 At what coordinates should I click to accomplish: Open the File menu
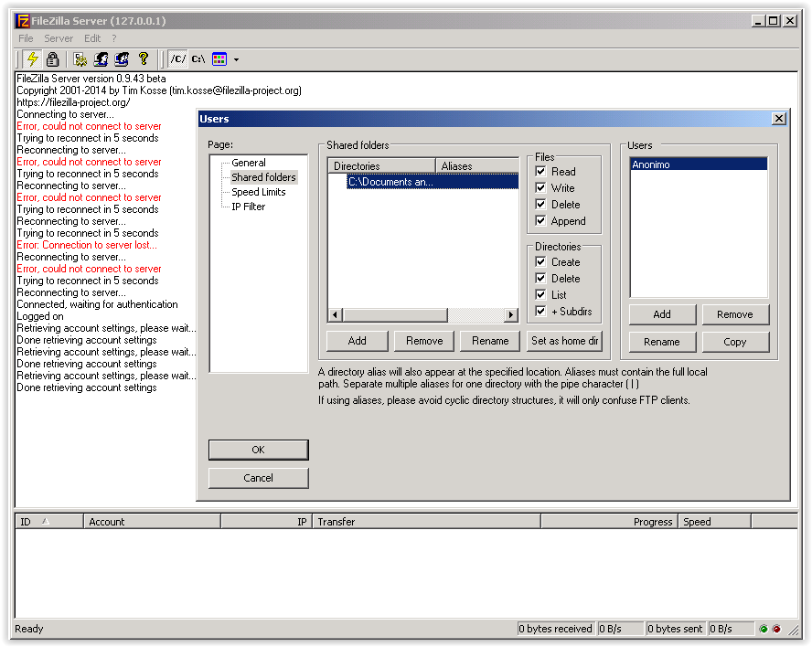tap(26, 38)
